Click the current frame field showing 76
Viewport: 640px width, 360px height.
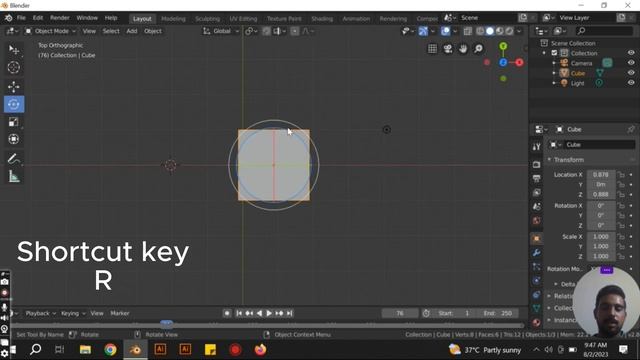[x=400, y=313]
